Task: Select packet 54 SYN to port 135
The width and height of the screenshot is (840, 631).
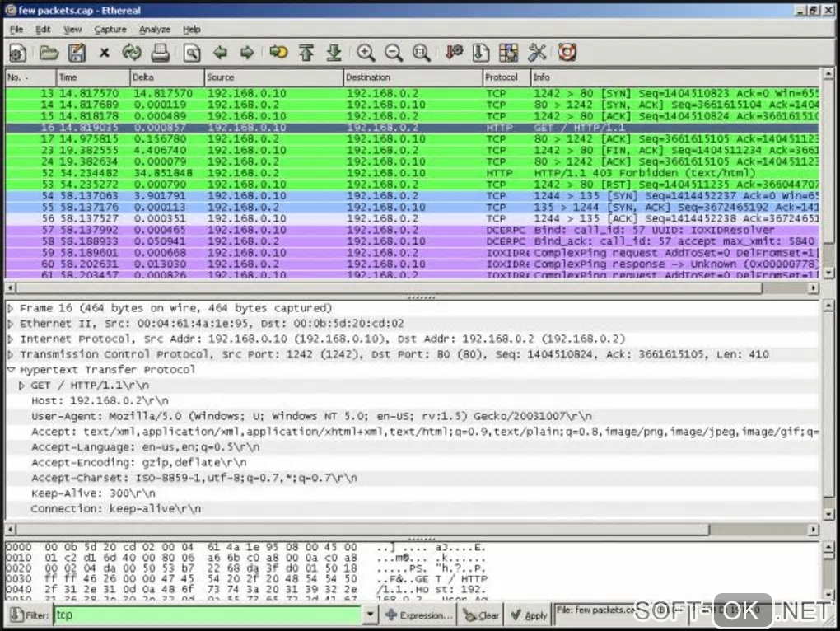Action: [413, 196]
